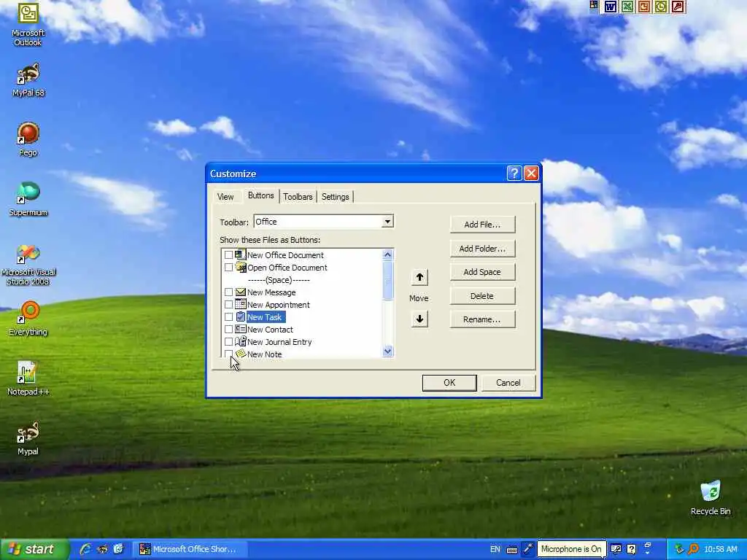
Task: Select the Supermium desktop icon
Action: (x=28, y=199)
